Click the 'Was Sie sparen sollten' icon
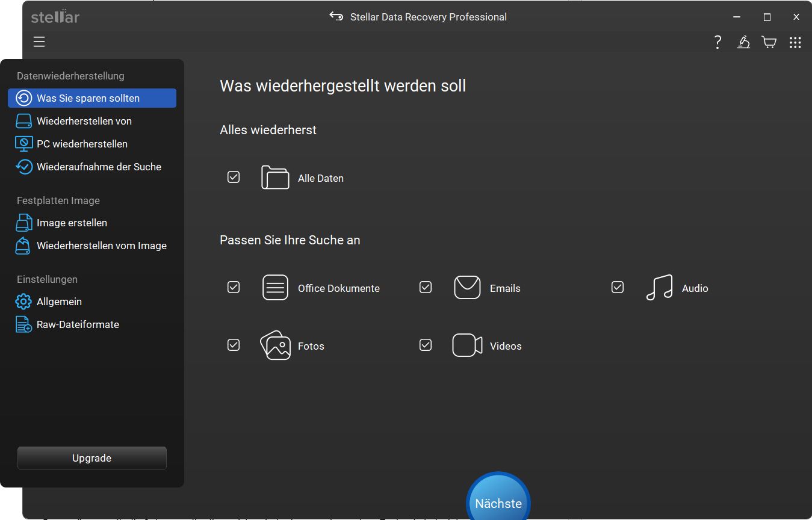Image resolution: width=812 pixels, height=520 pixels. coord(23,98)
